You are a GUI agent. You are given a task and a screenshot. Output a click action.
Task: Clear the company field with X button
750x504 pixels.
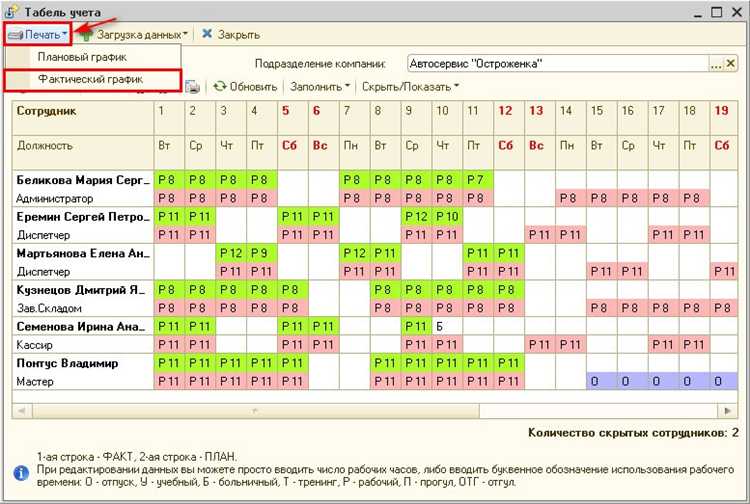pyautogui.click(x=731, y=63)
